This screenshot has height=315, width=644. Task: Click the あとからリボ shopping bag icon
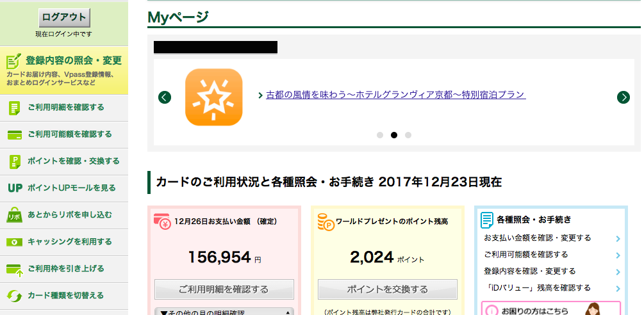14,215
